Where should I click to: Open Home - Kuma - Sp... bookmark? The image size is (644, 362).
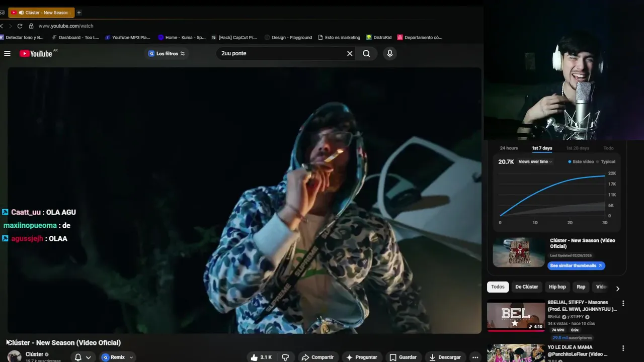(x=182, y=37)
